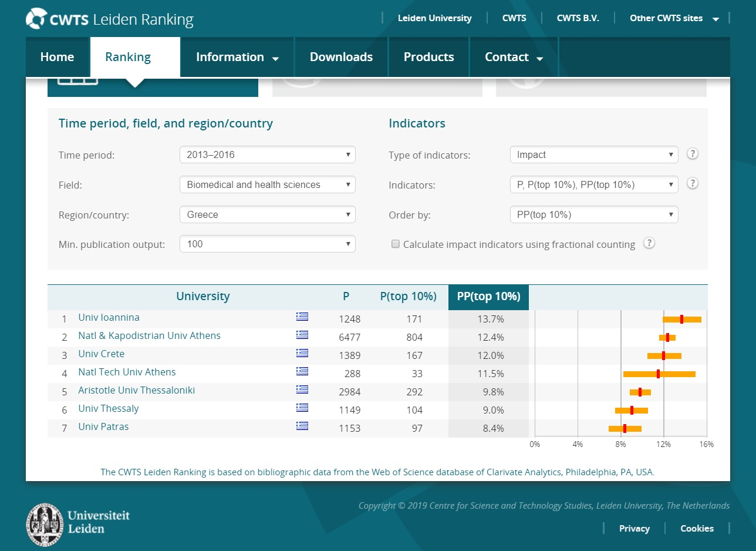Open the Region/country dropdown showing Greece
The width and height of the screenshot is (756, 551).
point(268,214)
